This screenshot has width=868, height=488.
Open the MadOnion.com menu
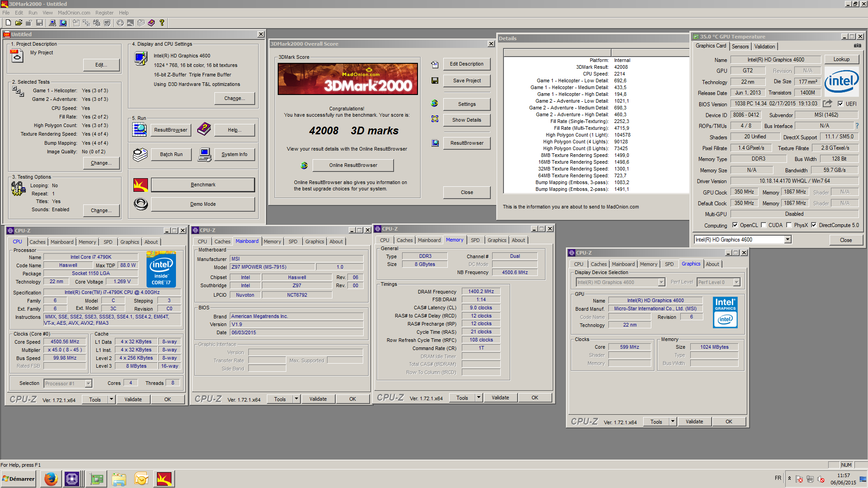click(x=74, y=13)
